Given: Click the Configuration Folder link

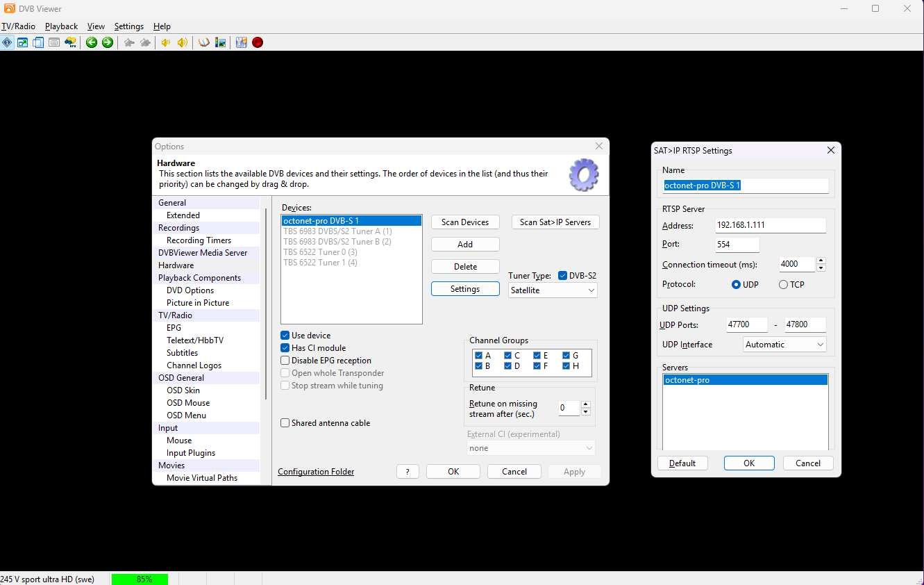Looking at the screenshot, I should click(x=316, y=472).
